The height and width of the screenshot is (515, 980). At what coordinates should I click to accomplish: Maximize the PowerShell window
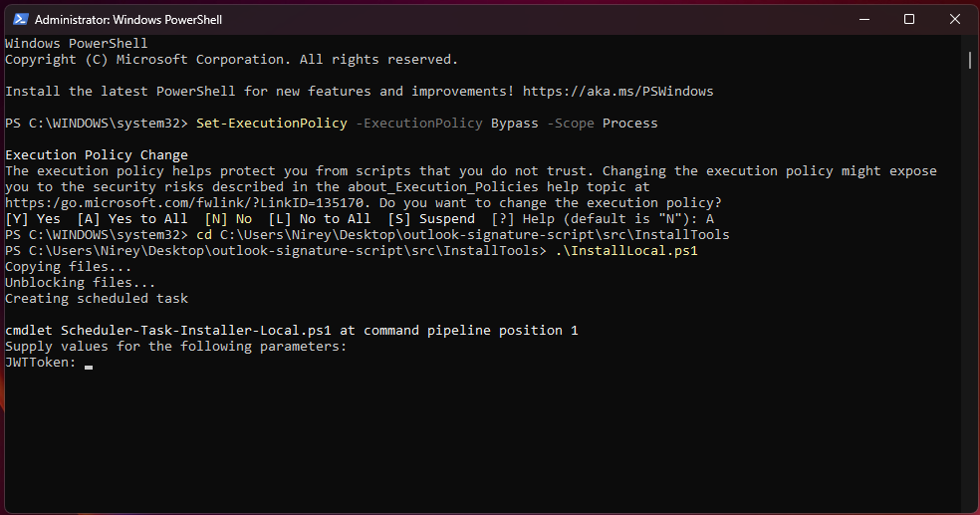click(909, 19)
